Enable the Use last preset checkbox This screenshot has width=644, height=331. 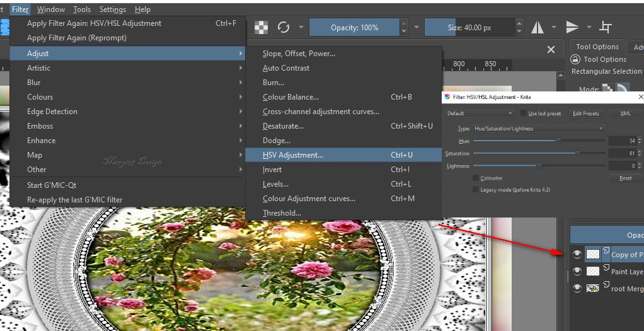coord(523,113)
